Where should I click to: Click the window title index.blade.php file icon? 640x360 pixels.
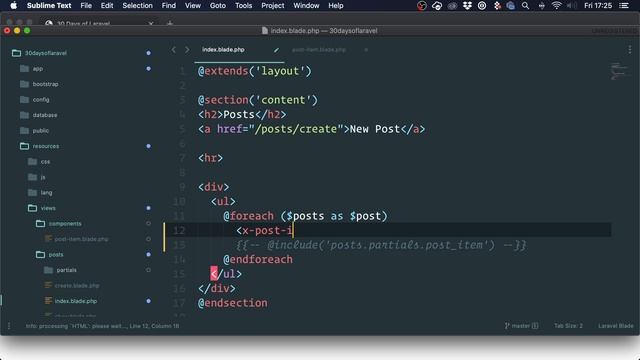[265, 31]
